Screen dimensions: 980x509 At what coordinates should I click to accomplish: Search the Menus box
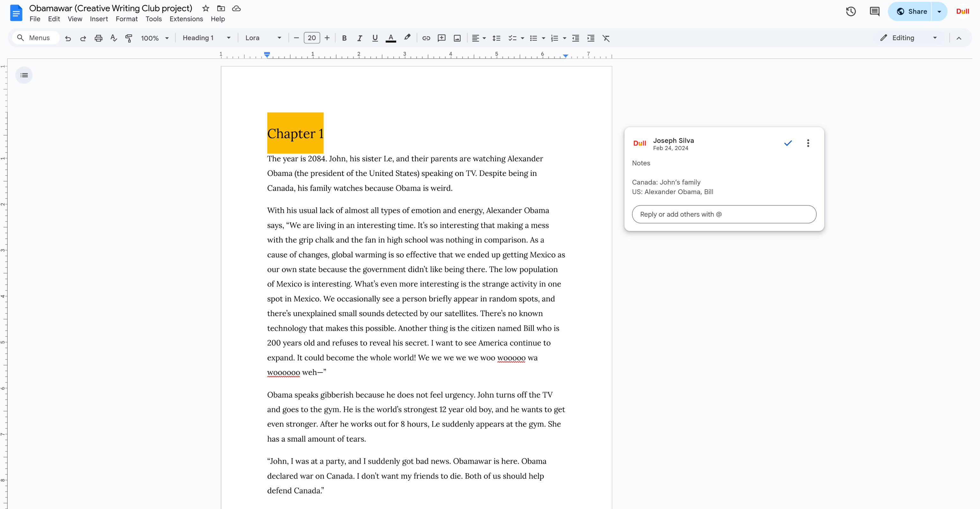pyautogui.click(x=36, y=38)
